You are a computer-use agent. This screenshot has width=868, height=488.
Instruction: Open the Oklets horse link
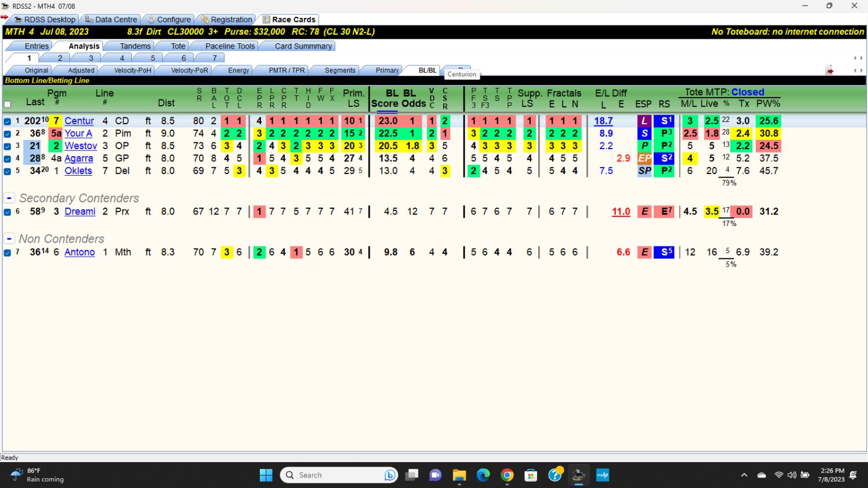[x=78, y=171]
